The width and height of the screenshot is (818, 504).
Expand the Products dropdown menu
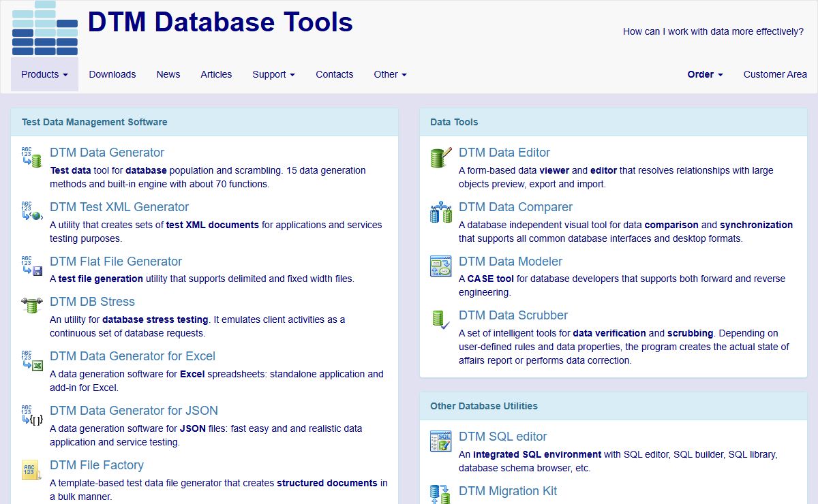[44, 74]
